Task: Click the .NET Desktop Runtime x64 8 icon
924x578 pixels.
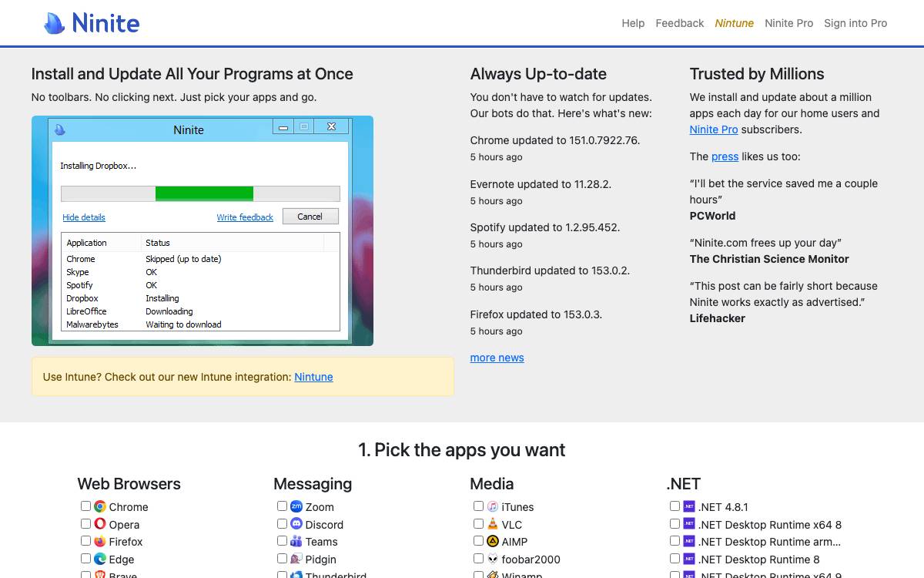Action: click(689, 524)
